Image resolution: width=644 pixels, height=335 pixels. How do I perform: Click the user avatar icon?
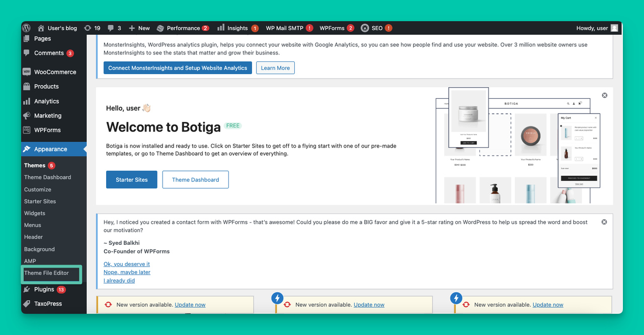pyautogui.click(x=614, y=28)
